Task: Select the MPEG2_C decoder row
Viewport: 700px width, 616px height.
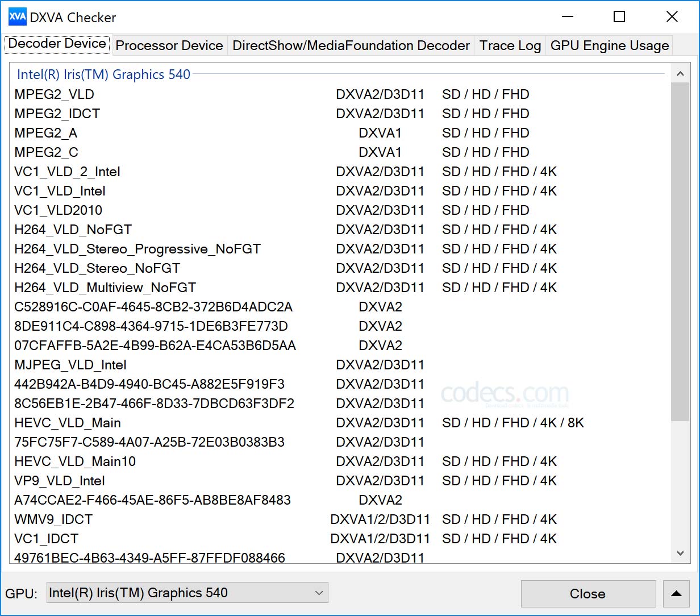Action: click(340, 152)
